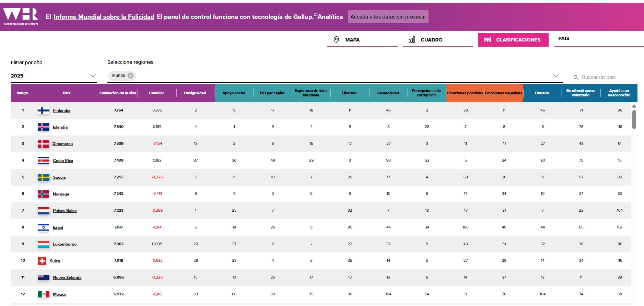Sort by the Donado column header

(542, 93)
